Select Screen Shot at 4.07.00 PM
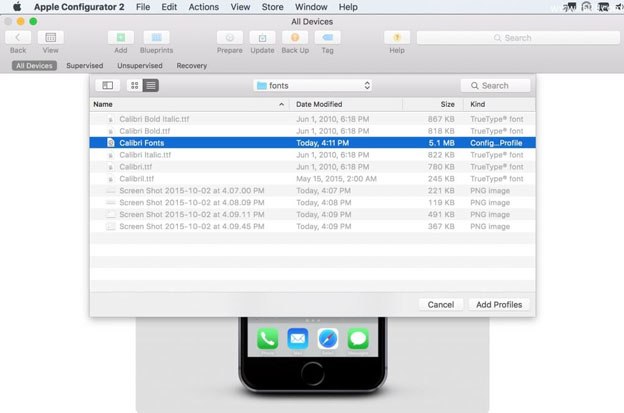The height and width of the screenshot is (413, 624). coord(312,191)
